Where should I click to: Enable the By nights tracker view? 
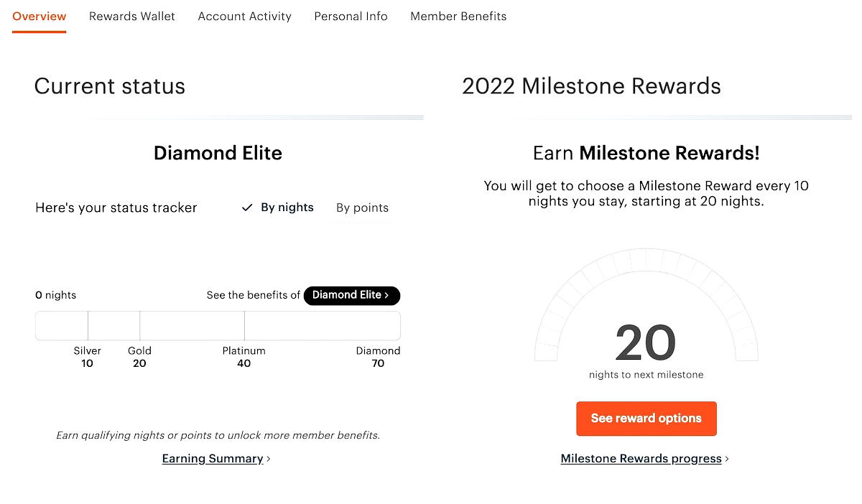click(287, 207)
